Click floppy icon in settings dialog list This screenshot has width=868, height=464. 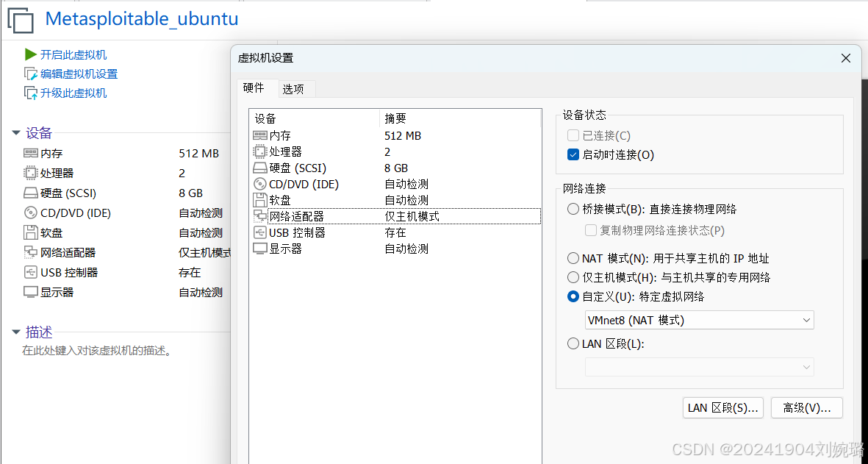click(259, 200)
